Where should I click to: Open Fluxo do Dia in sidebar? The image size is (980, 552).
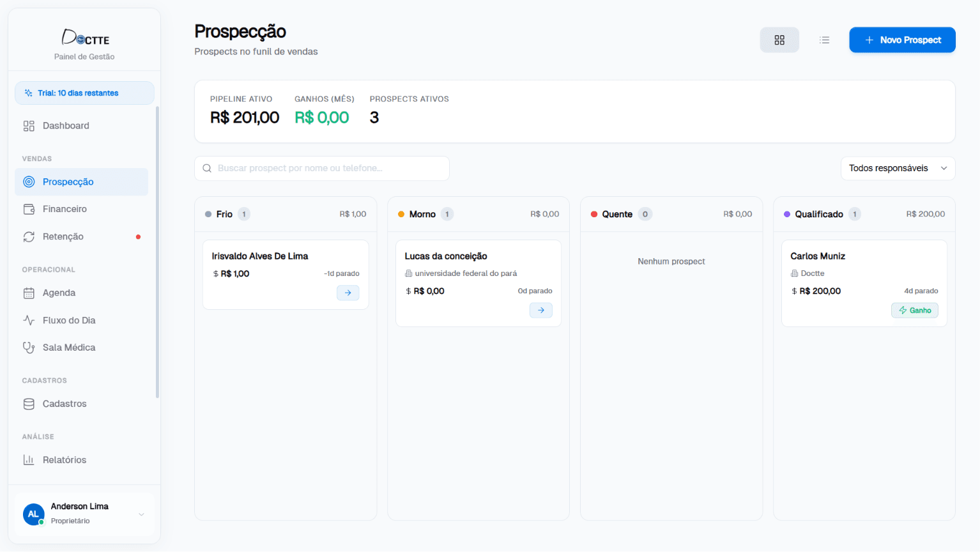(81, 320)
